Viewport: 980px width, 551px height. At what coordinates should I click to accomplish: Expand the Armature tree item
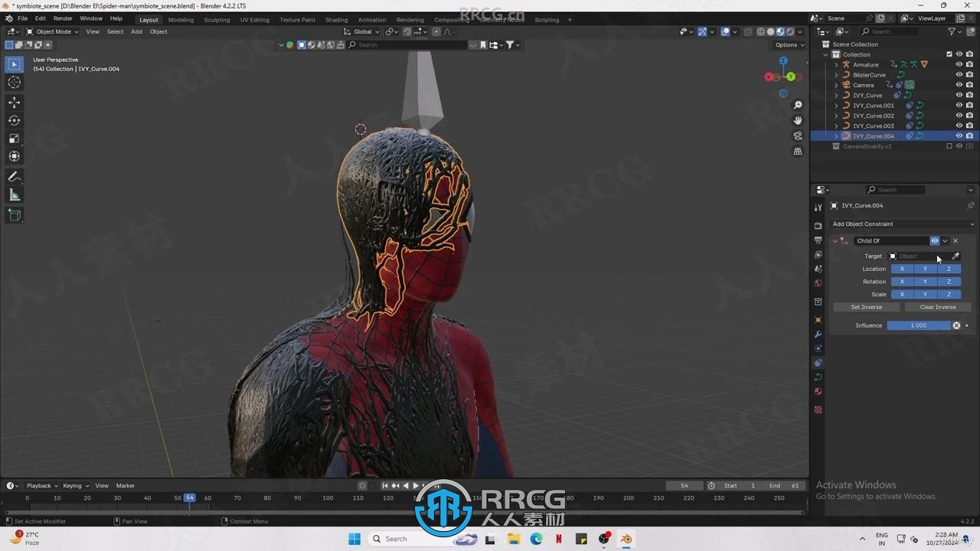click(836, 65)
